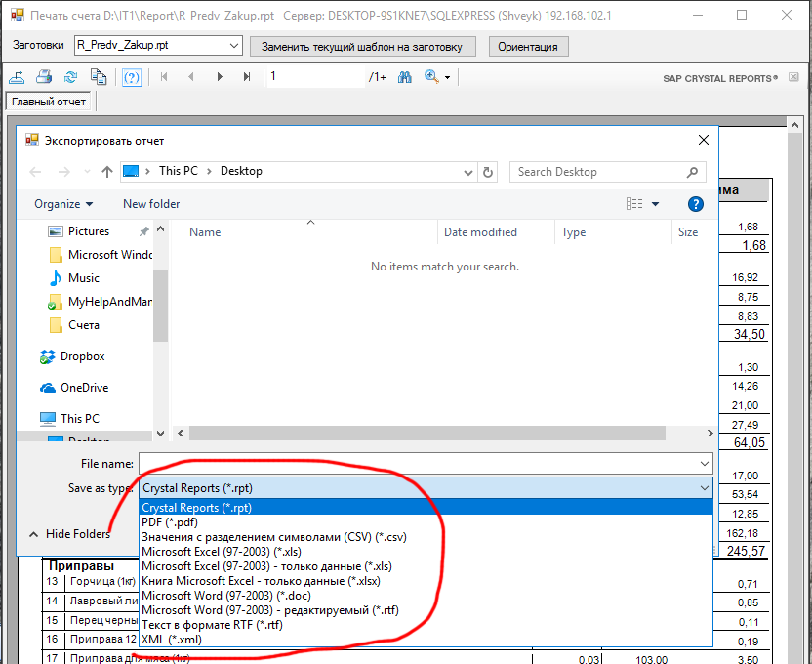The height and width of the screenshot is (664, 812).
Task: Choose Книга Microsoft Excel (*.xlsx) option
Action: tap(426, 581)
